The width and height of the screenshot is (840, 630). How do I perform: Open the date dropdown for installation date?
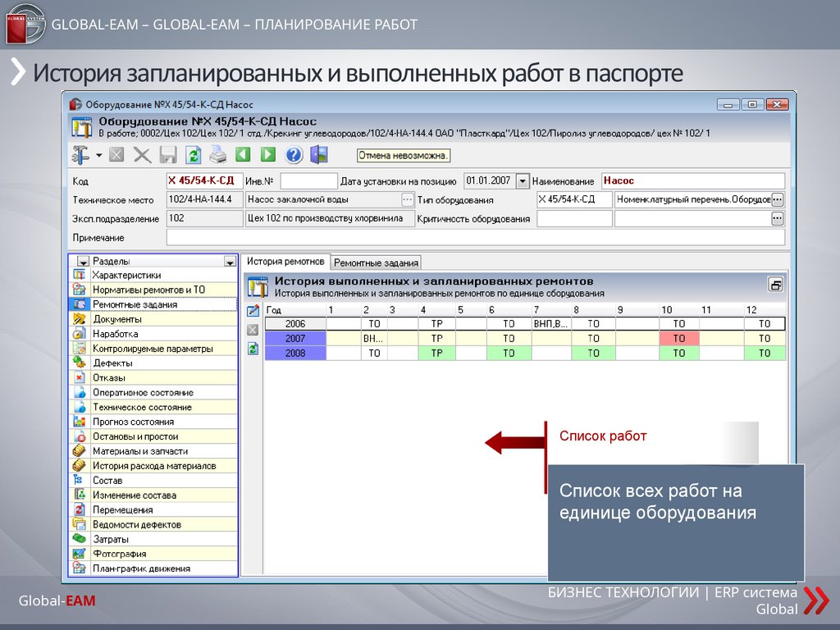[x=523, y=181]
